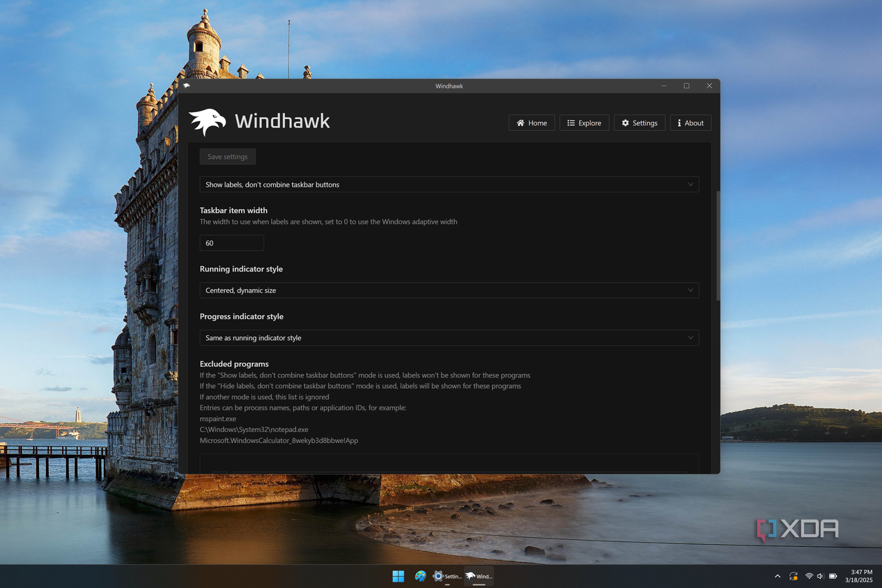This screenshot has height=588, width=882.
Task: Click the battery tray icon
Action: point(833,576)
